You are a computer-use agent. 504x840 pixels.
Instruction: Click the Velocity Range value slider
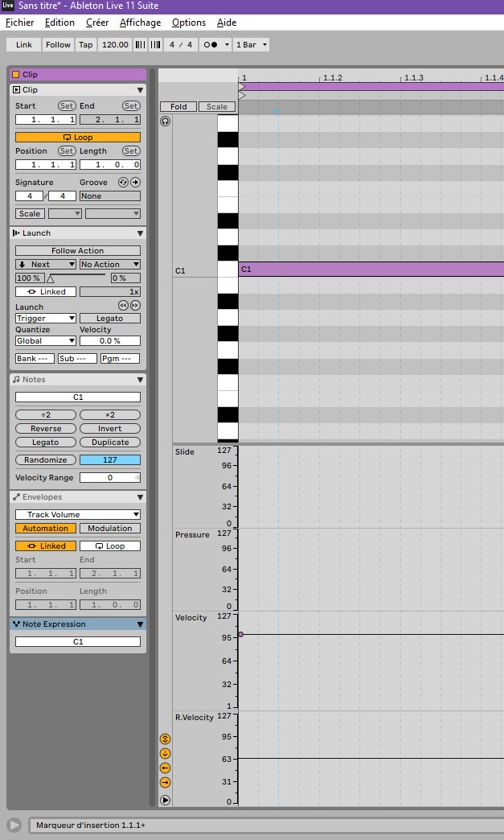pos(109,477)
